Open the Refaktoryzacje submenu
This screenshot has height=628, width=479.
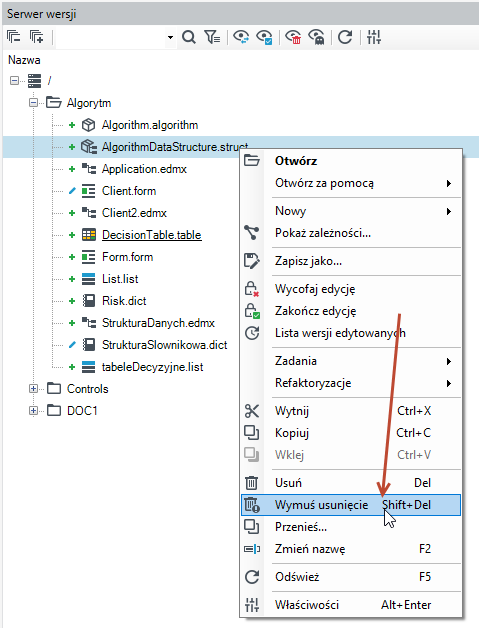351,383
